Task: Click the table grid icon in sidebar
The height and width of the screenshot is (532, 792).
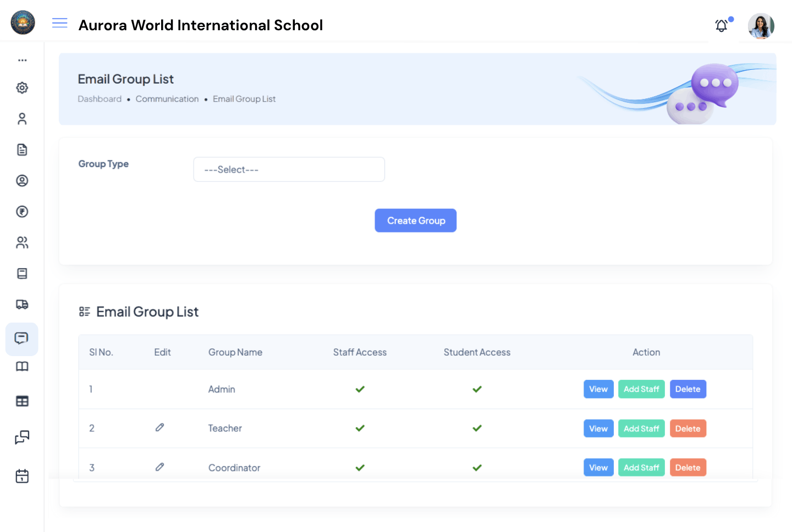Action: pyautogui.click(x=22, y=401)
